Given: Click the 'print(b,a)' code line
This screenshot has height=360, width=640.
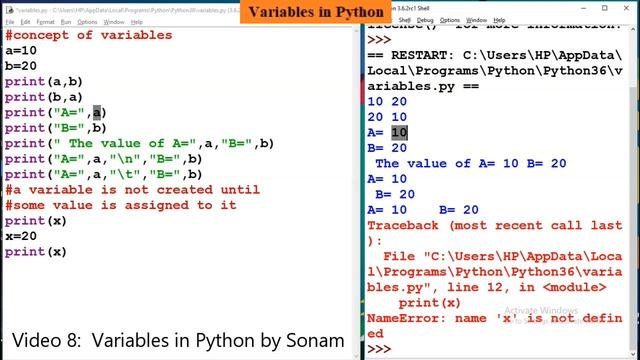Looking at the screenshot, I should pos(44,97).
